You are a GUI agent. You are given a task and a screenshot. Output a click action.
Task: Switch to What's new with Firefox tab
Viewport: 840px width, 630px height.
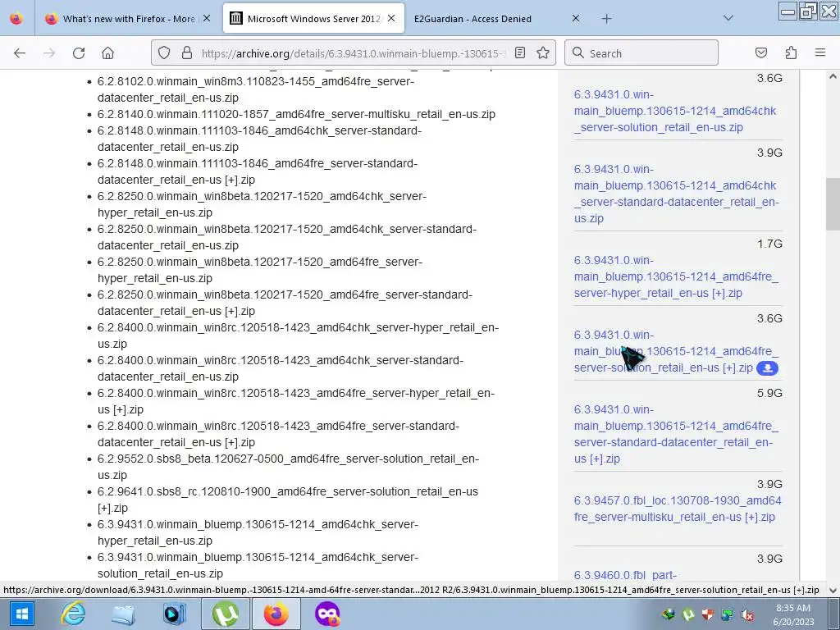(x=127, y=19)
